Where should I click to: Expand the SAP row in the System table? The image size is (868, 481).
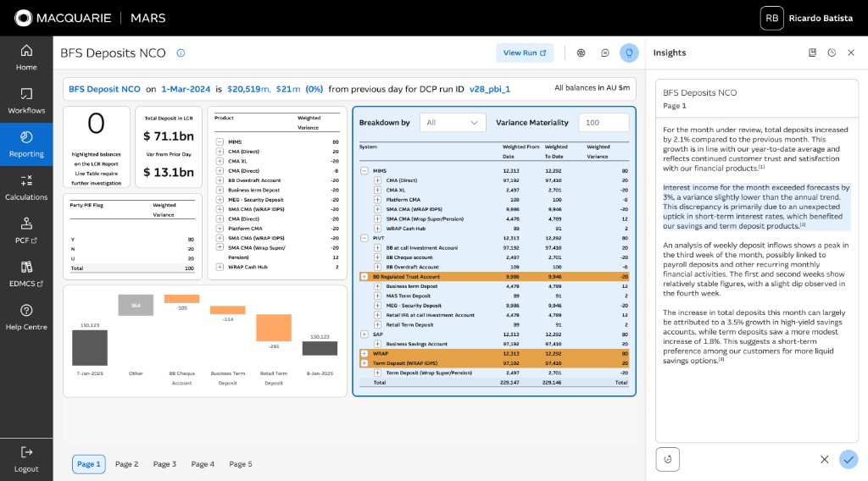[364, 334]
